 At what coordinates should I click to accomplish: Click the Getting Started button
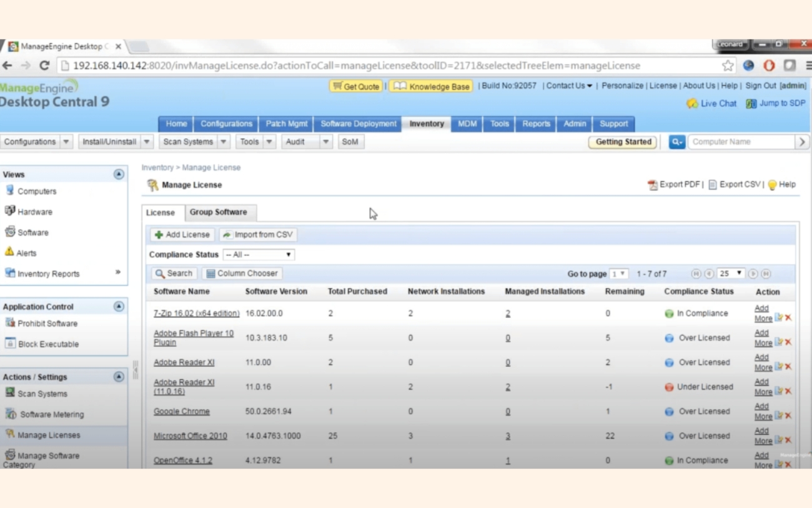(623, 142)
